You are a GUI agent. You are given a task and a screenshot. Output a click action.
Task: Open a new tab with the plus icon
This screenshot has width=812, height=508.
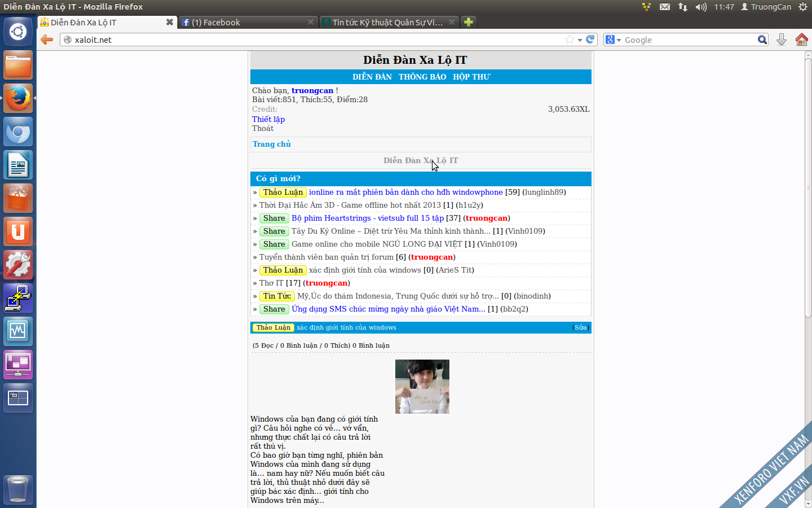(x=469, y=22)
